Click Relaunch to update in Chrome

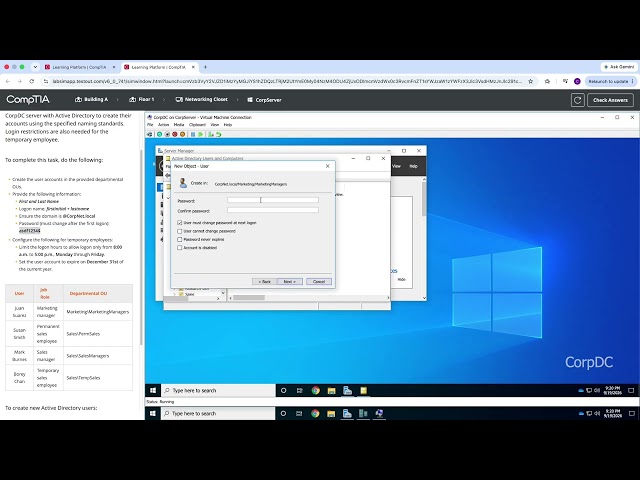click(x=610, y=81)
